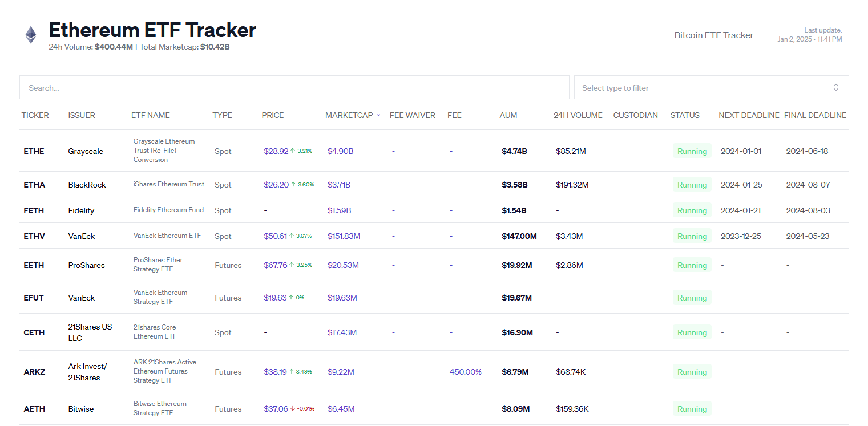This screenshot has height=426, width=868.
Task: Click the $4.90B marketcap value
Action: point(341,151)
